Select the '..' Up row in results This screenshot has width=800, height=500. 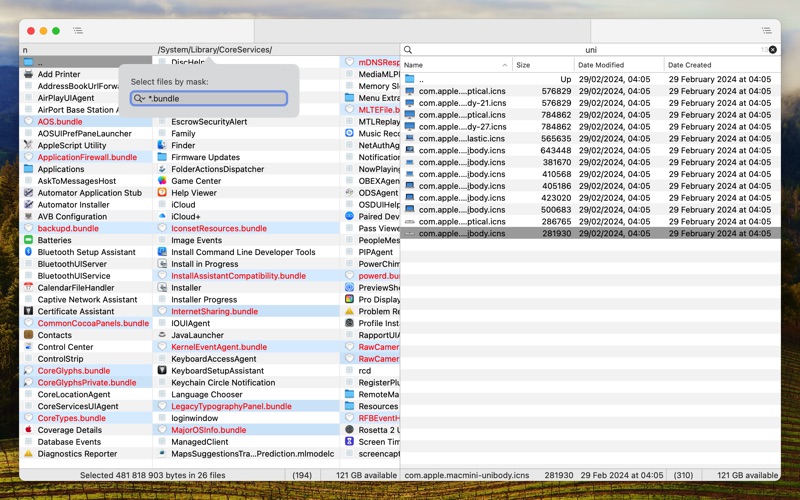point(590,79)
